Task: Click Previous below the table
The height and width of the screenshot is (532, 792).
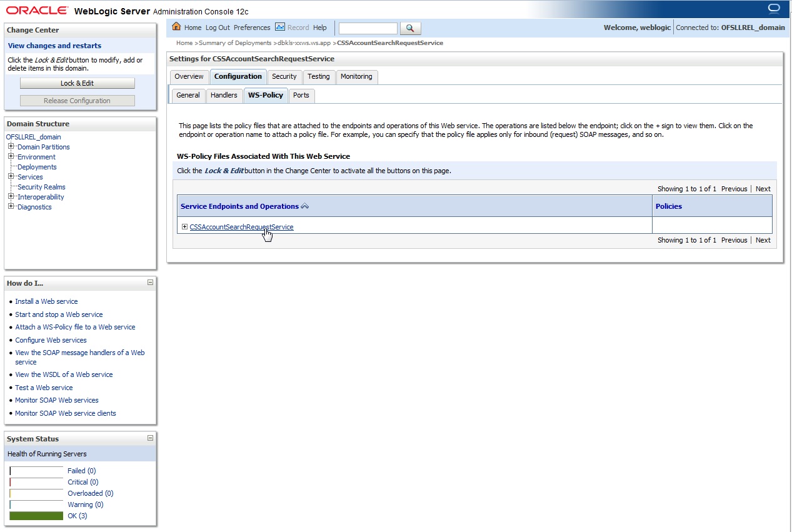Action: click(734, 240)
